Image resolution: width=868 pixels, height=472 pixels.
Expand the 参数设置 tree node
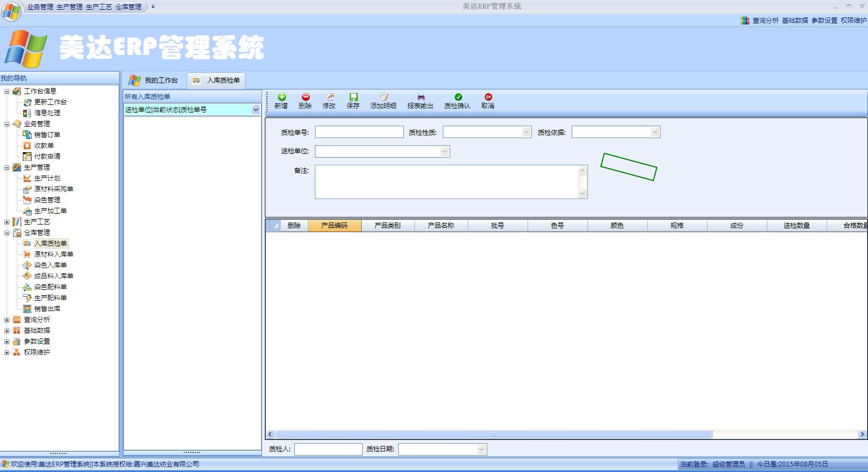point(7,341)
